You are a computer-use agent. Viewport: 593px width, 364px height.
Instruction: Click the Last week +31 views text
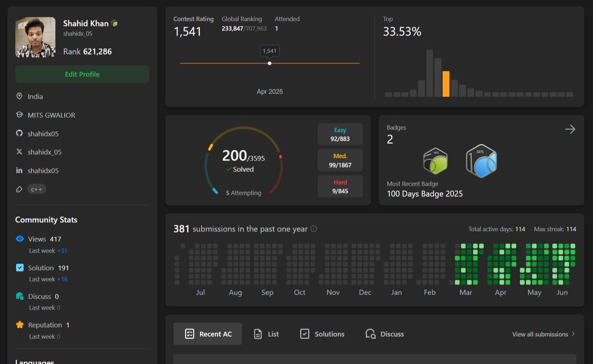click(x=48, y=251)
